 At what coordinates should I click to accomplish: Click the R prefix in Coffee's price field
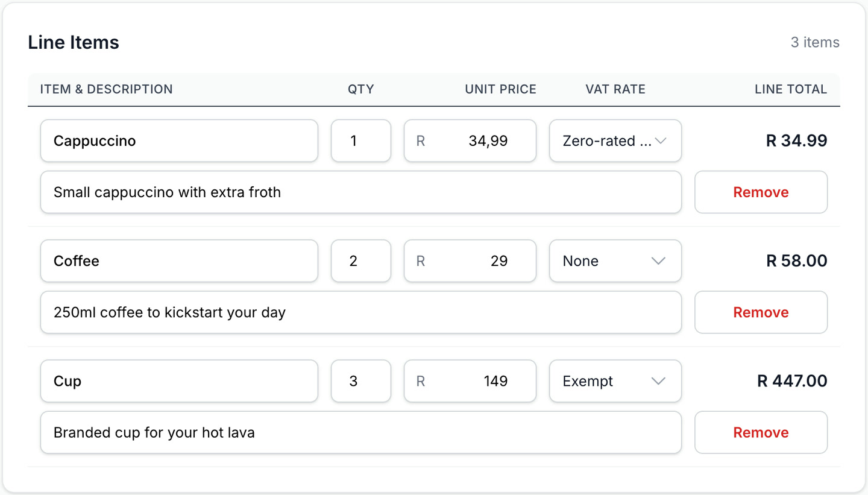(420, 260)
